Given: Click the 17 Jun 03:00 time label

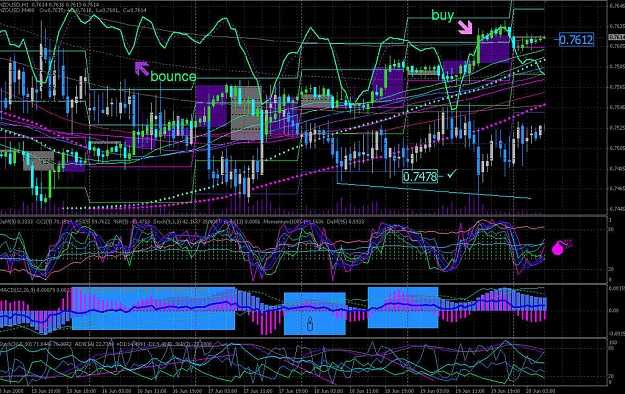Looking at the screenshot, I should 222,391.
